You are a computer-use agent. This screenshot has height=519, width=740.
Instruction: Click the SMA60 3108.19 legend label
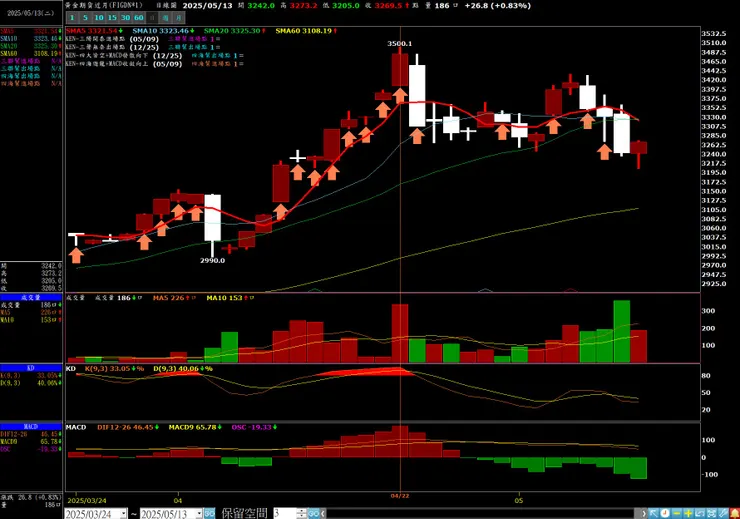pyautogui.click(x=306, y=31)
